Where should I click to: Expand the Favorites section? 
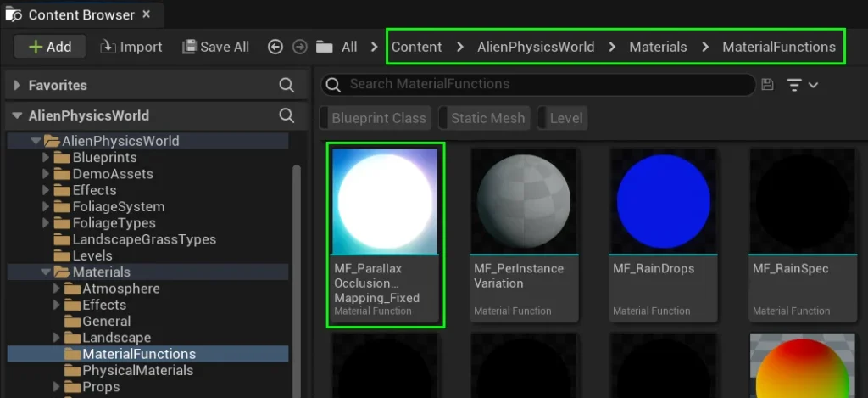17,85
